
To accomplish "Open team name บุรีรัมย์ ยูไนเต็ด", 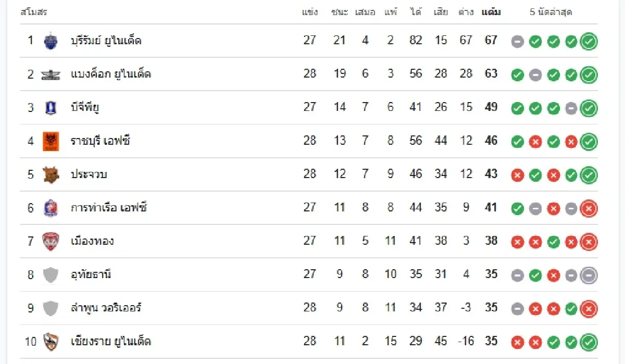I will pos(106,41).
